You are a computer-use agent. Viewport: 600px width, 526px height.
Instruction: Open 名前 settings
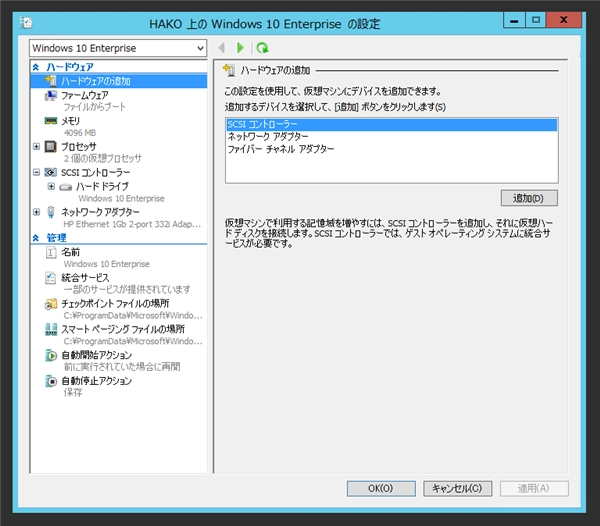point(71,252)
